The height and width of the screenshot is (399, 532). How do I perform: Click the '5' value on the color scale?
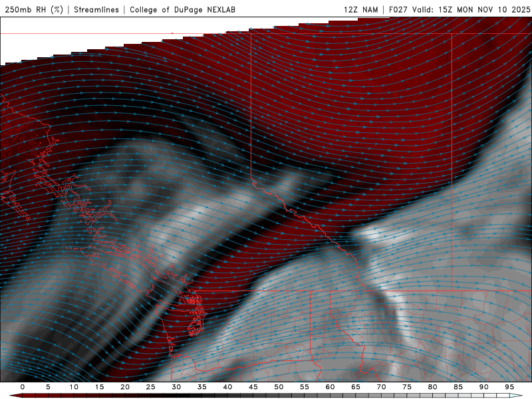tap(48, 387)
